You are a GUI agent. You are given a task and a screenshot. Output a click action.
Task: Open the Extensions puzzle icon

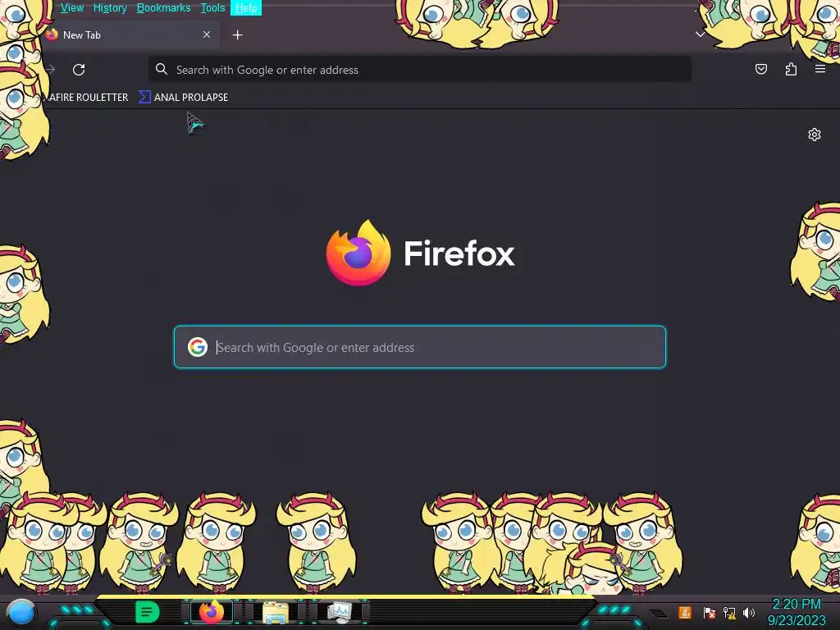tap(791, 69)
